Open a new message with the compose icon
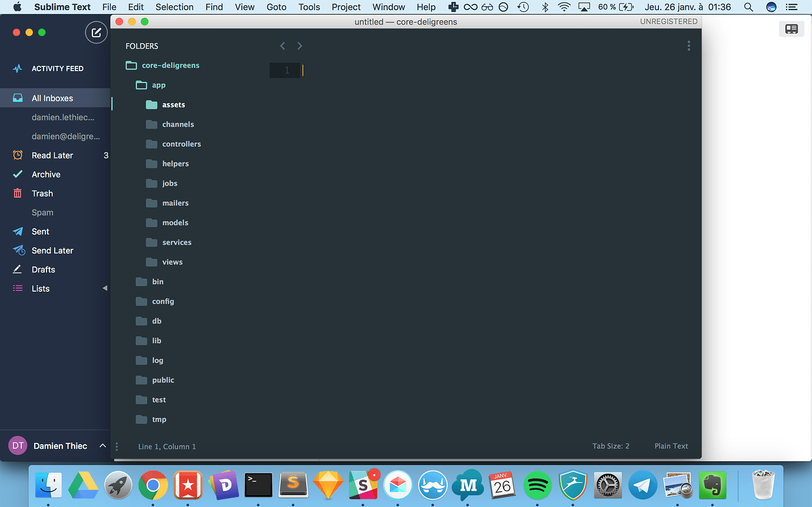This screenshot has width=812, height=507. [96, 32]
